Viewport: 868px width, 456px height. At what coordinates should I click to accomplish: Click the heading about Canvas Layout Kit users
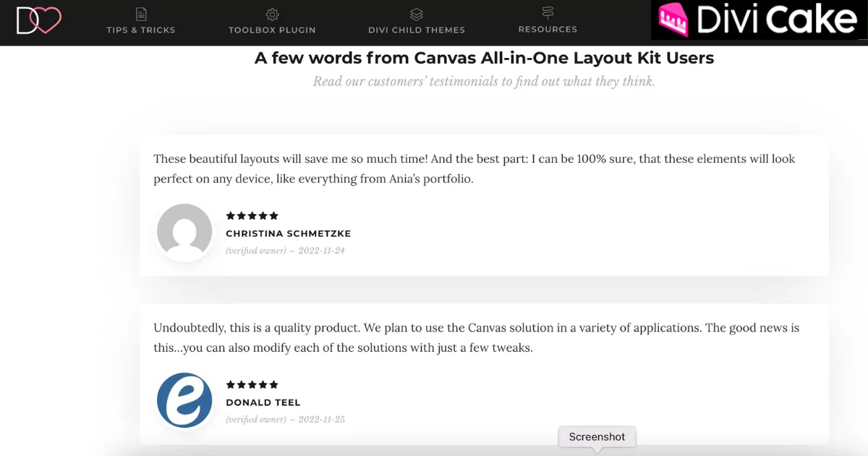485,58
